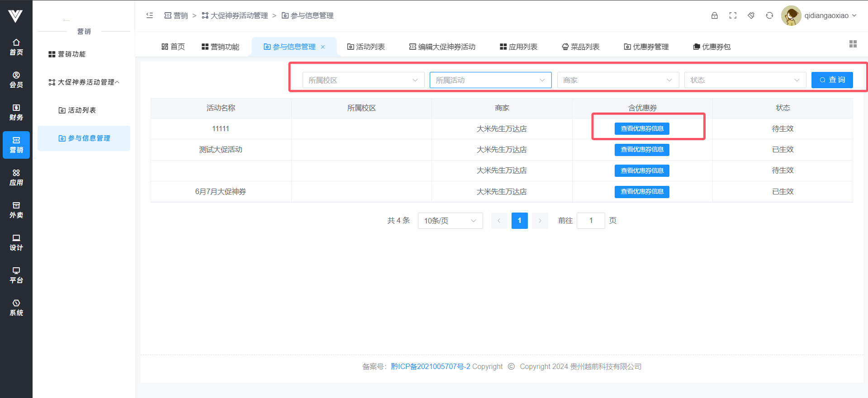Switch to the 菜品列表 tab
Image resolution: width=868 pixels, height=398 pixels.
tap(580, 47)
